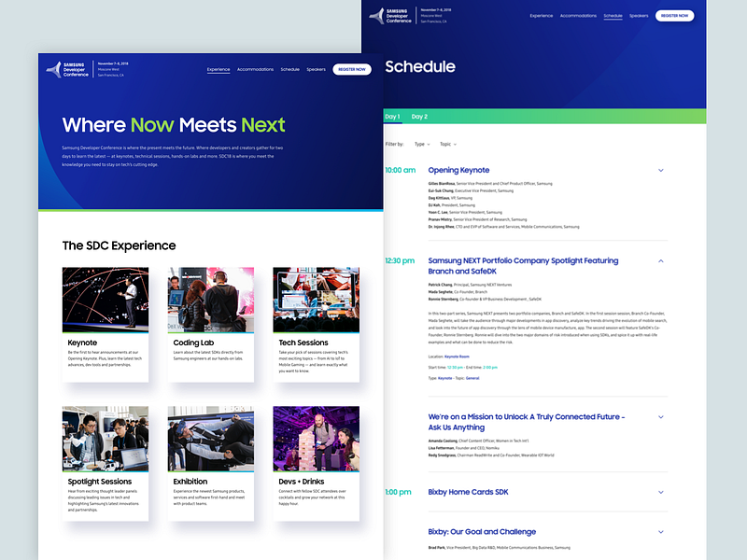Image resolution: width=747 pixels, height=560 pixels.
Task: Open the Keynote card image
Action: tap(106, 300)
